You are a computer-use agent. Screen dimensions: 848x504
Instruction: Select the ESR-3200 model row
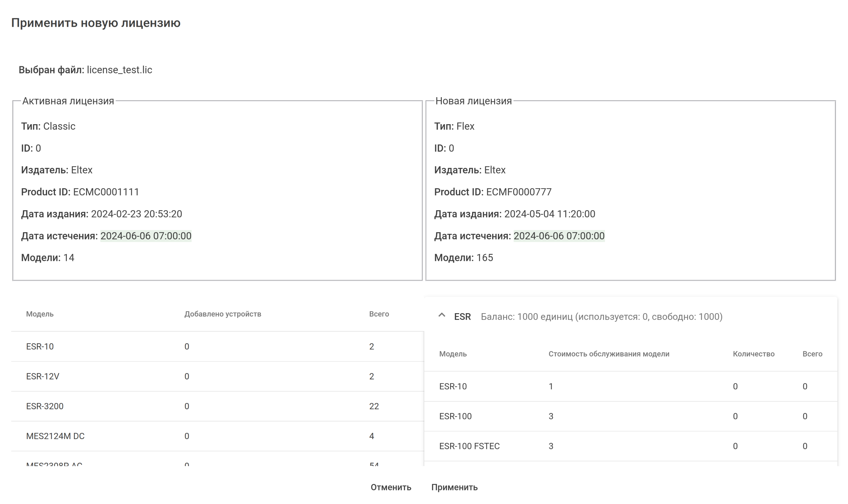(x=45, y=406)
